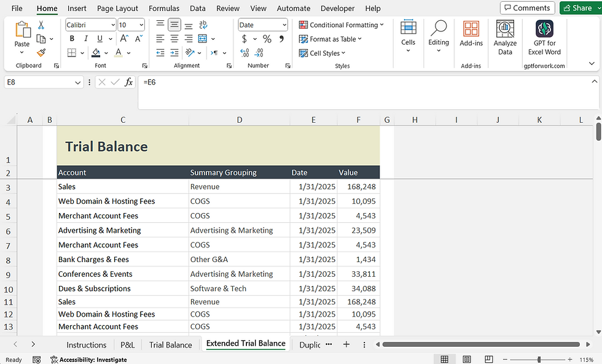This screenshot has height=364, width=602.
Task: Toggle Bold formatting
Action: click(72, 39)
